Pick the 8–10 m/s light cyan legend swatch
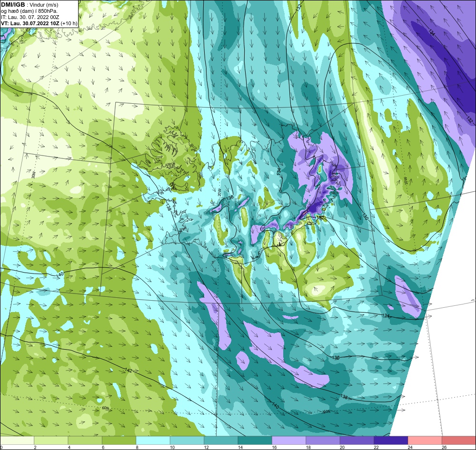Image resolution: width=476 pixels, height=450 pixels. (153, 440)
